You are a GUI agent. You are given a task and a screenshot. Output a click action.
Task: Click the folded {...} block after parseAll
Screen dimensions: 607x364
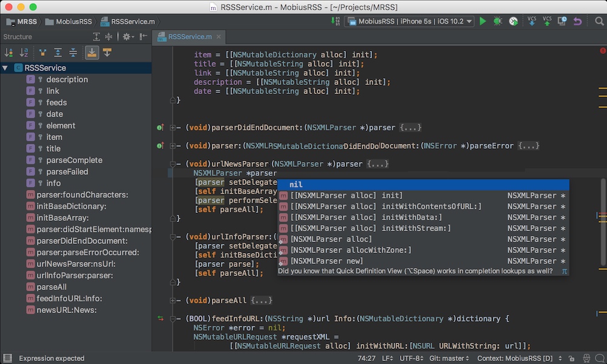[x=261, y=300]
